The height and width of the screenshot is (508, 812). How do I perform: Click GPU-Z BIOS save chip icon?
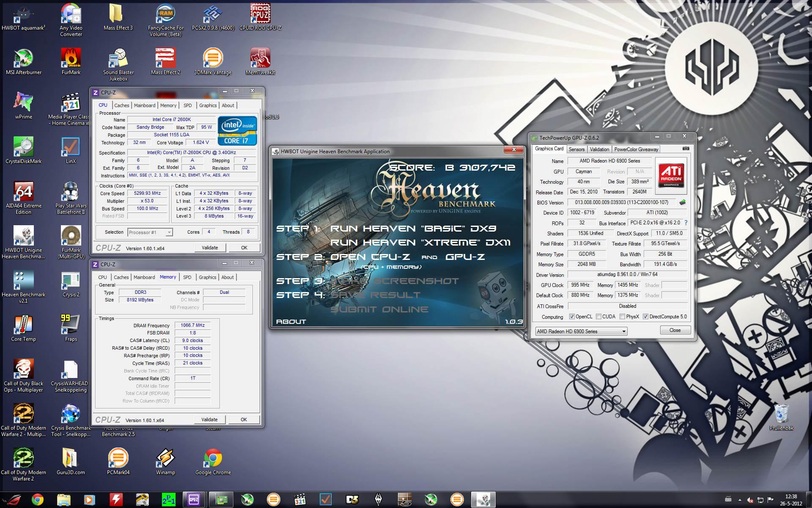(682, 202)
